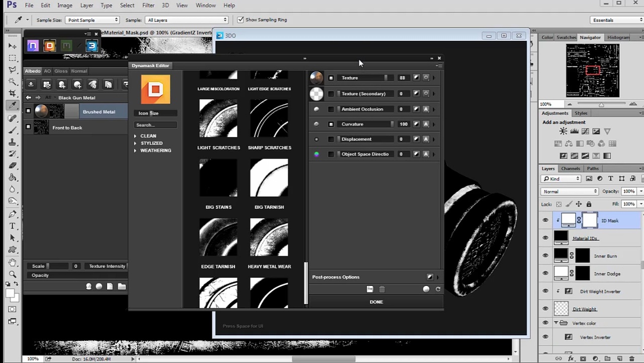Screen dimensions: 644x363
Task: Select the Clone Stamp tool
Action: coord(13,142)
